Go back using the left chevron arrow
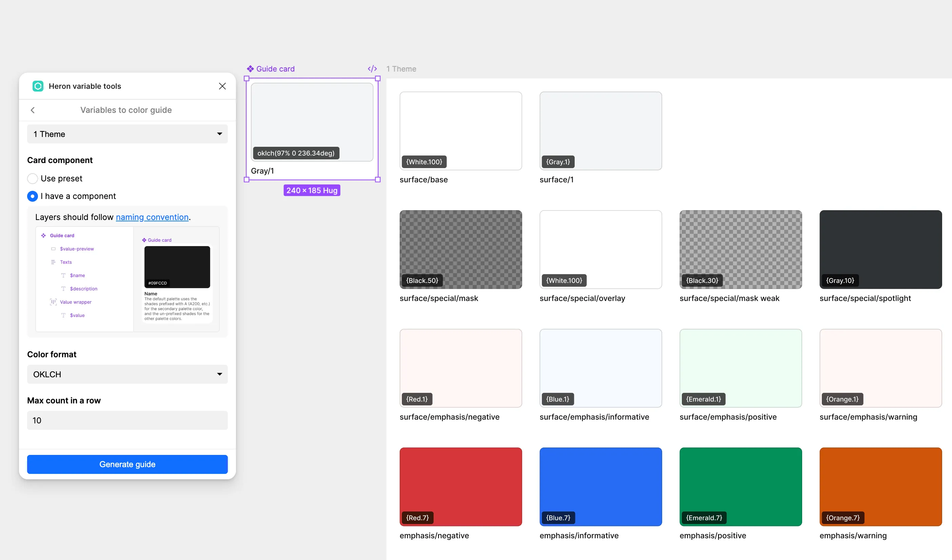Image resolution: width=952 pixels, height=560 pixels. tap(33, 110)
